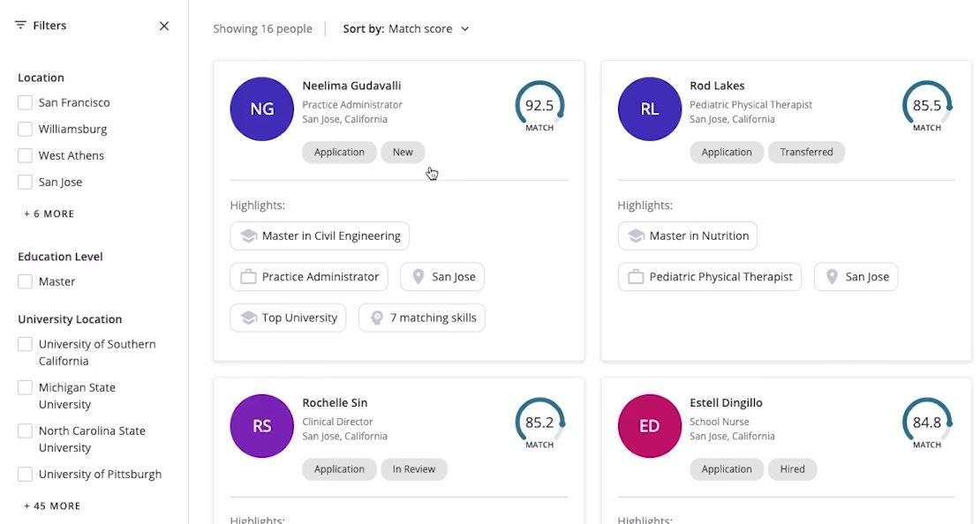Click location pin icon in Neelima's San Jose highlight
Image resolution: width=980 pixels, height=524 pixels.
click(418, 277)
